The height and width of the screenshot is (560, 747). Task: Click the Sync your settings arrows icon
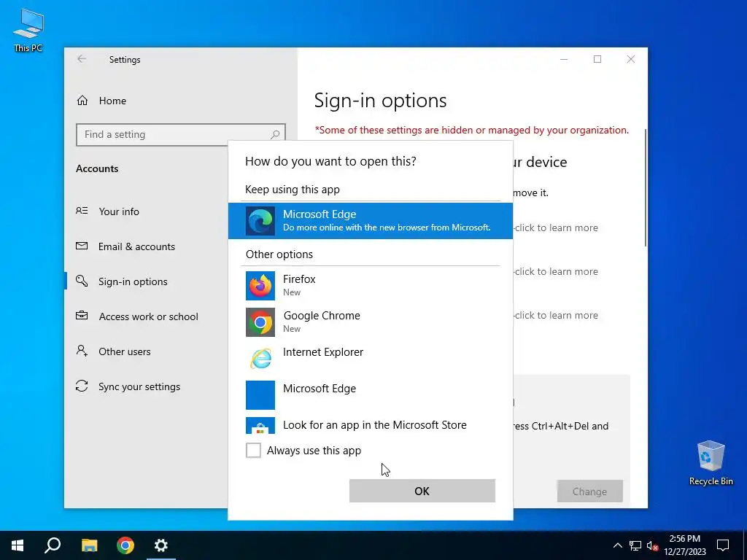tap(82, 386)
